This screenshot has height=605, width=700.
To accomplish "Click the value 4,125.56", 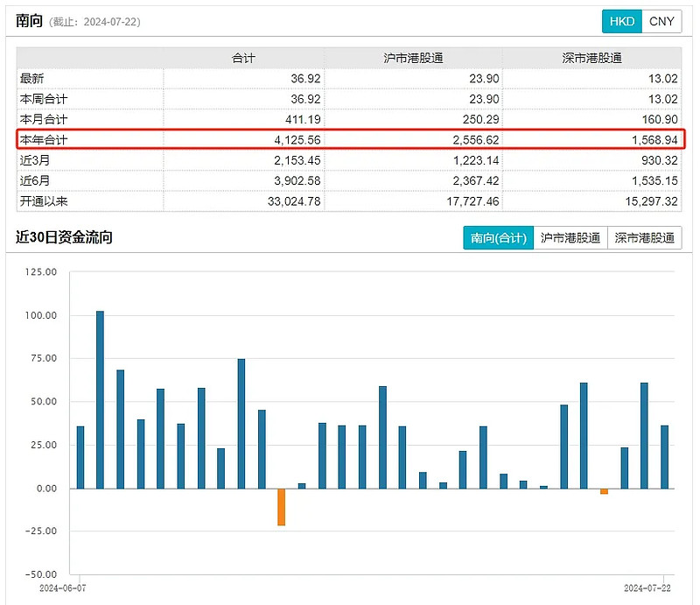I will pos(297,140).
